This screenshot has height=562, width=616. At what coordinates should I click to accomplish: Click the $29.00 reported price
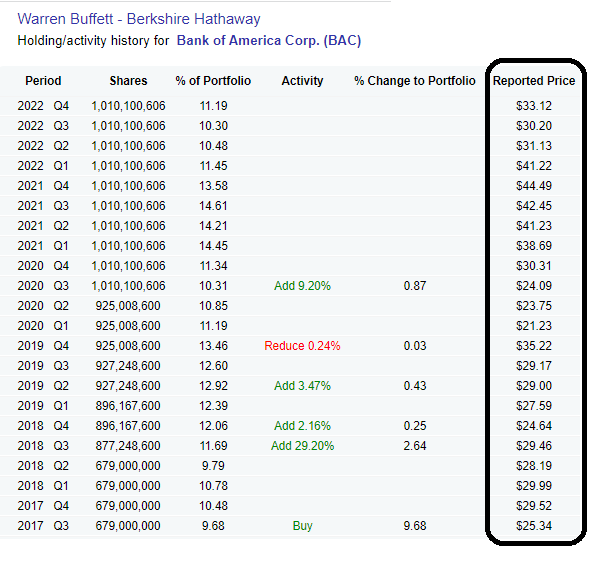(534, 386)
